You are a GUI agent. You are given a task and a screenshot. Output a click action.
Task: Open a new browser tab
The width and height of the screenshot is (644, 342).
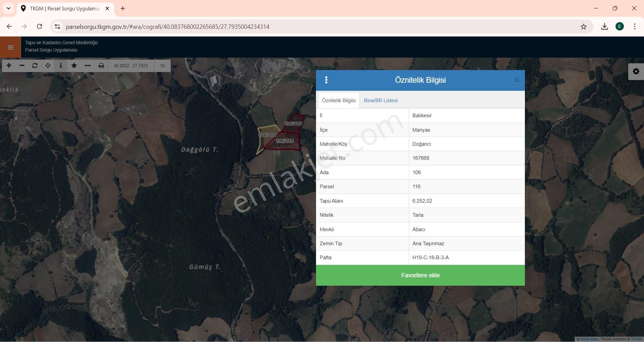123,8
